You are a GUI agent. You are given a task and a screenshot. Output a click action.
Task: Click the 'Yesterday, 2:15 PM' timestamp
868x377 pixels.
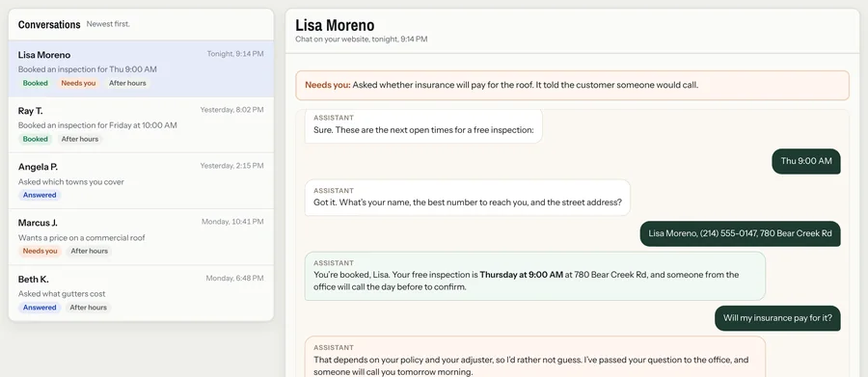231,166
